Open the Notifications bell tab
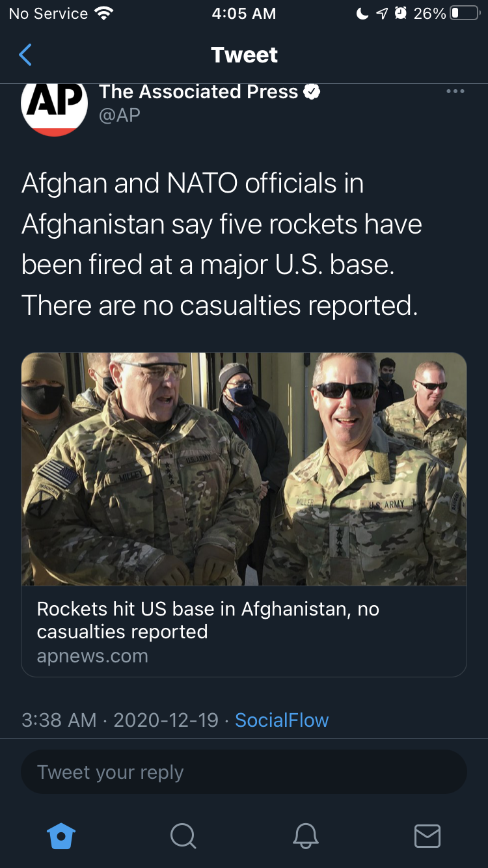The width and height of the screenshot is (488, 868). click(x=305, y=835)
